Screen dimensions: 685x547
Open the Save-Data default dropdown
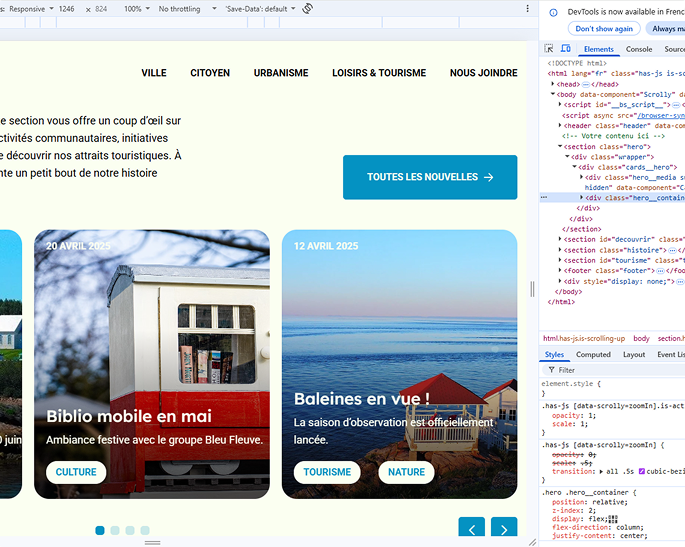point(260,9)
